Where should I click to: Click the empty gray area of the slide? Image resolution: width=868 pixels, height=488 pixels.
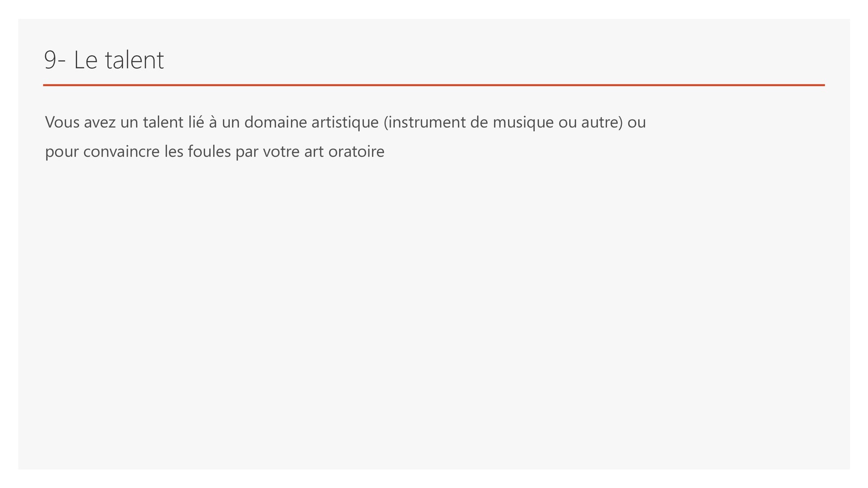point(434,312)
